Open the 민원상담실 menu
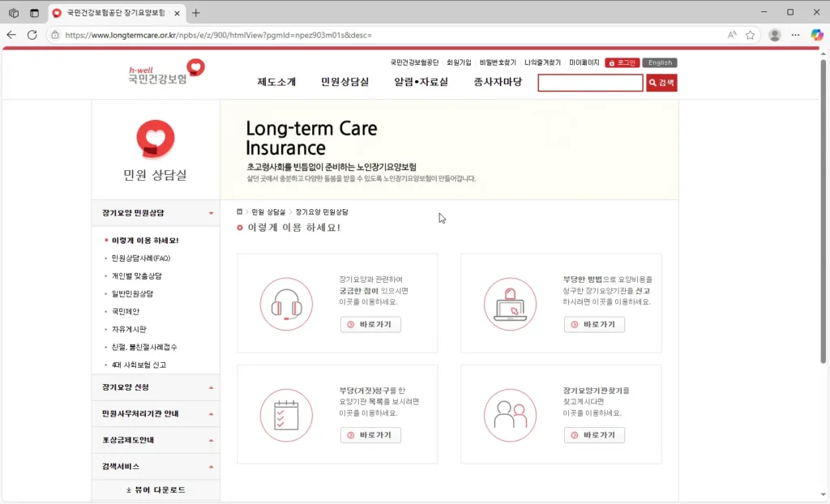 click(x=345, y=82)
